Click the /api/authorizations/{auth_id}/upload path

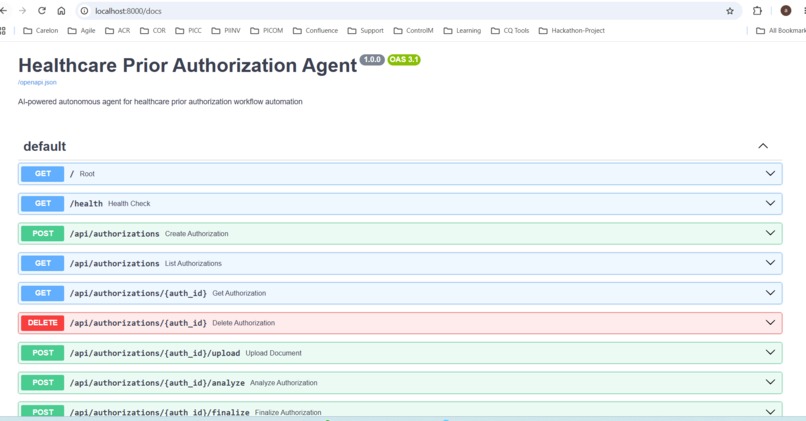click(x=155, y=353)
